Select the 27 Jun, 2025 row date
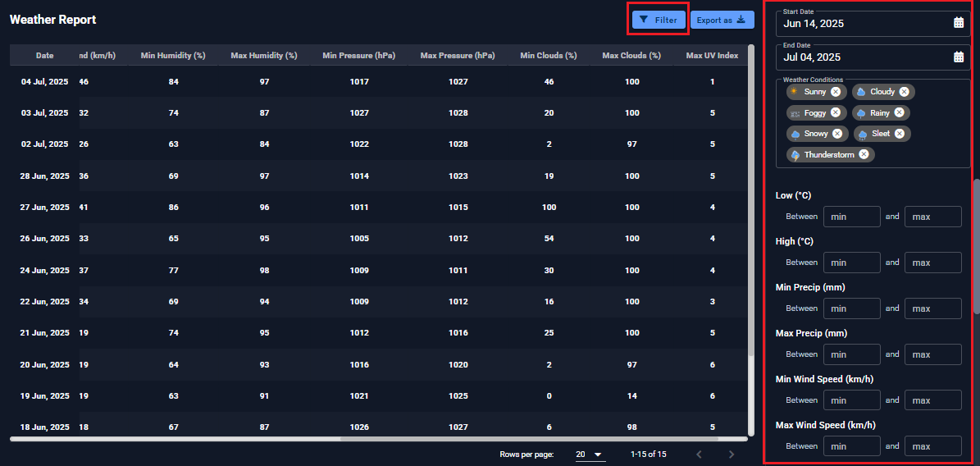Viewport: 980px width, 466px height. click(45, 207)
